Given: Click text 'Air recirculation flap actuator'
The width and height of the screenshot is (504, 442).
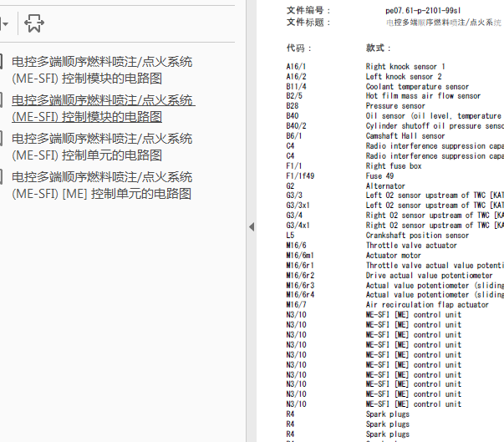Looking at the screenshot, I should (427, 304).
